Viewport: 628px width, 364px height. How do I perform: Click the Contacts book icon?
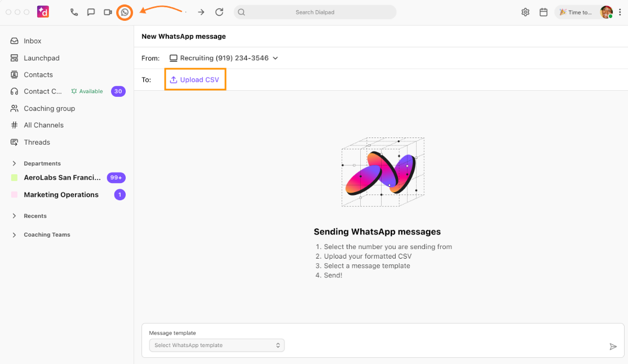[15, 75]
